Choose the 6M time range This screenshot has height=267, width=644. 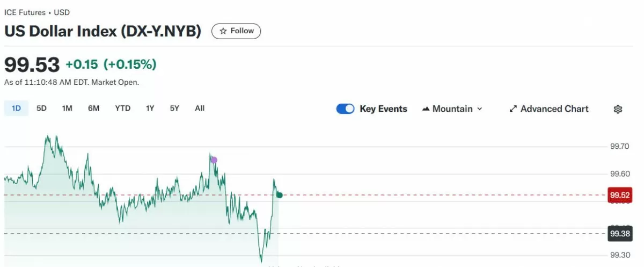click(94, 109)
